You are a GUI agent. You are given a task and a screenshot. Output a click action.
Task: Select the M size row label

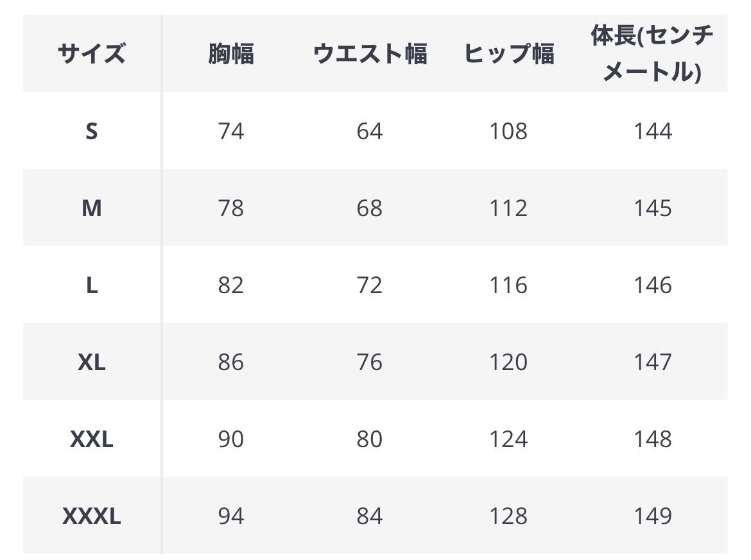pyautogui.click(x=92, y=208)
